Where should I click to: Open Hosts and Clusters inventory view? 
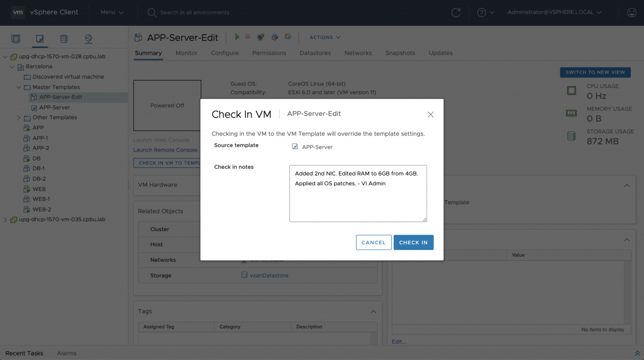pos(16,38)
